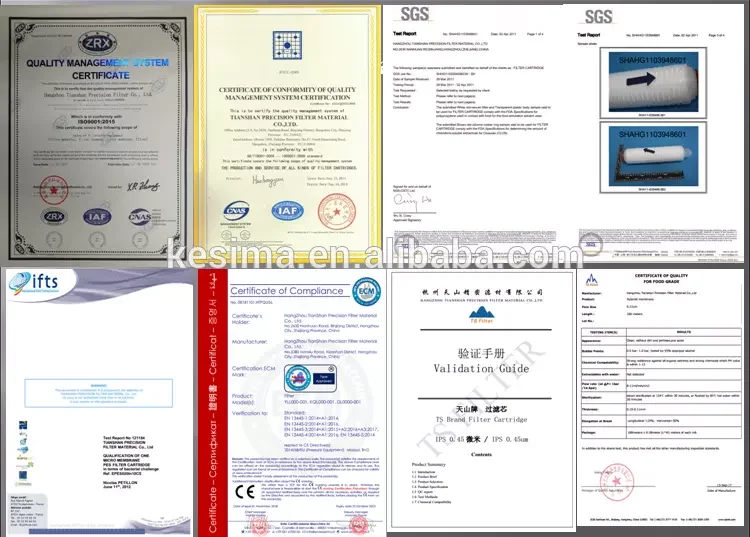
Task: Click the blue grid emblem on the yellow certificate
Action: pyautogui.click(x=287, y=45)
